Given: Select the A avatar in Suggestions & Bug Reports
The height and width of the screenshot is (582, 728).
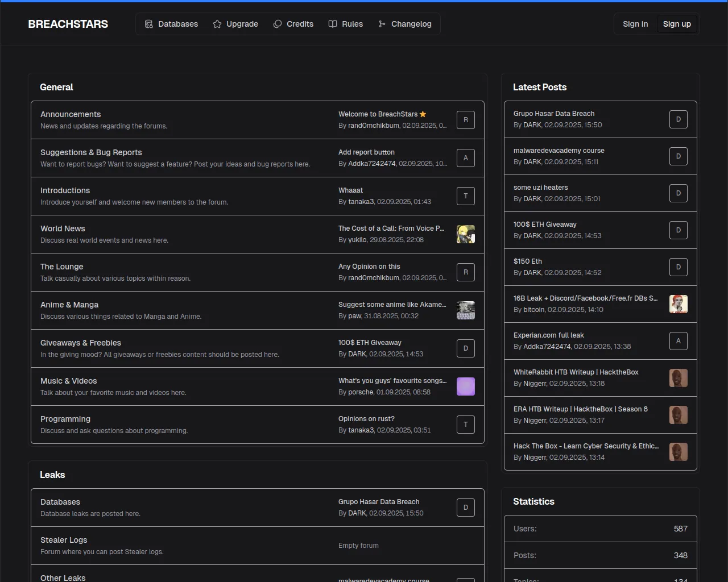Looking at the screenshot, I should 465,158.
